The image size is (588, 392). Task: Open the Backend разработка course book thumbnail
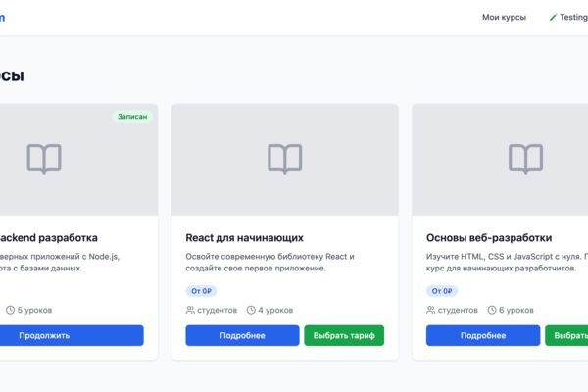coord(44,159)
